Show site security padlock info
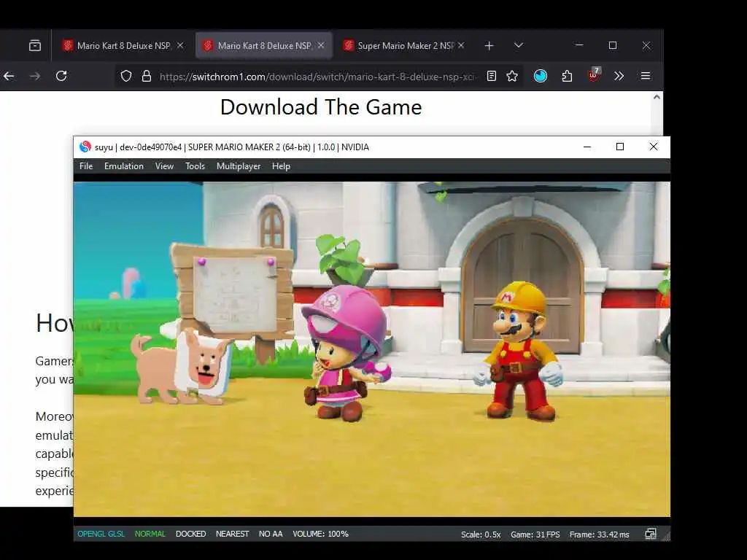 click(147, 76)
